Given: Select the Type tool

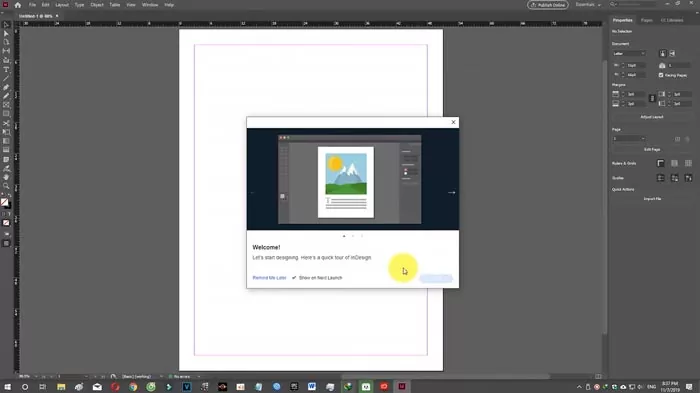Looking at the screenshot, I should (6, 69).
